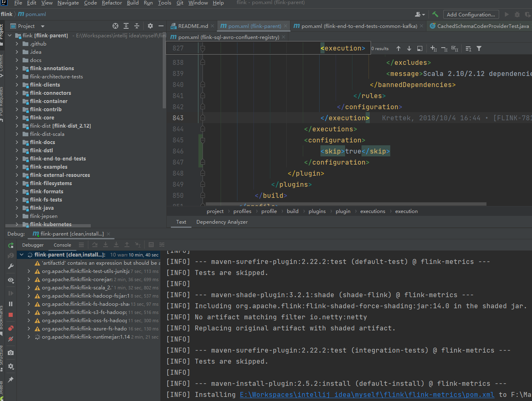Open Debug panel gear settings
The image size is (532, 401).
point(11,366)
